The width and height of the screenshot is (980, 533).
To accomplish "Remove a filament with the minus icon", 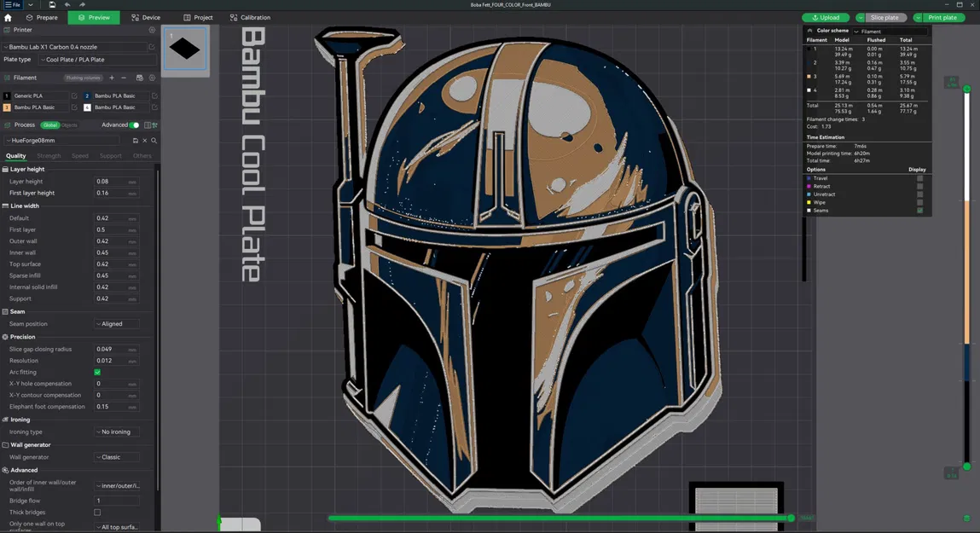I will click(x=124, y=78).
